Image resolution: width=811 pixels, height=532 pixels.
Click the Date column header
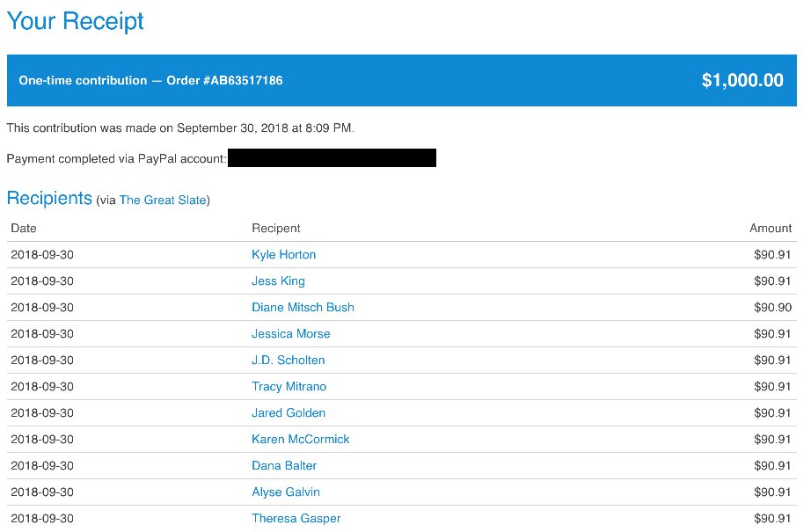point(24,228)
